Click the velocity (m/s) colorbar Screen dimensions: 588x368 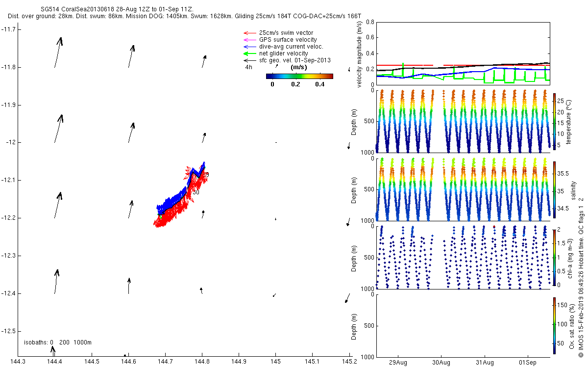click(299, 76)
